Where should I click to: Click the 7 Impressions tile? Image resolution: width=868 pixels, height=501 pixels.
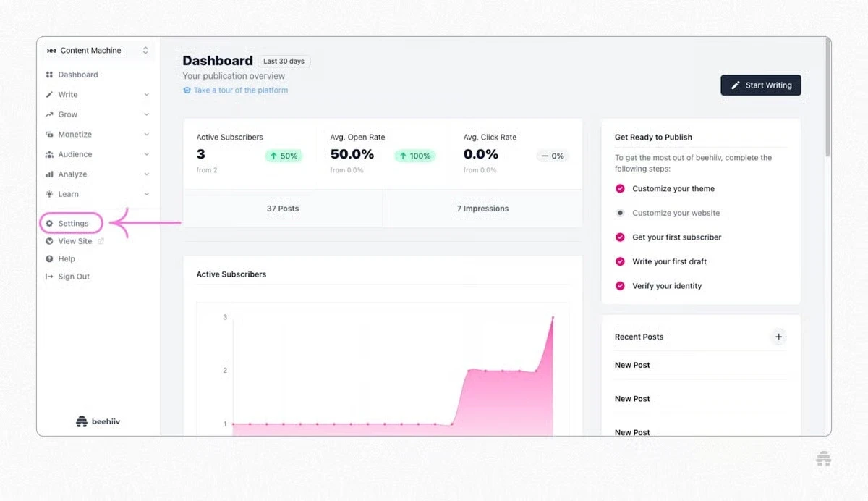tap(482, 209)
